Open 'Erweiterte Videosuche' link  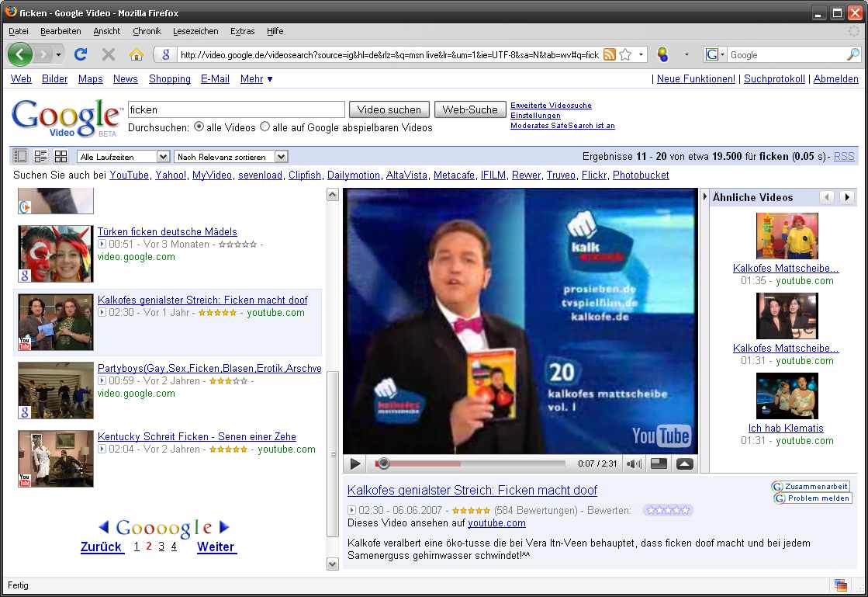551,106
